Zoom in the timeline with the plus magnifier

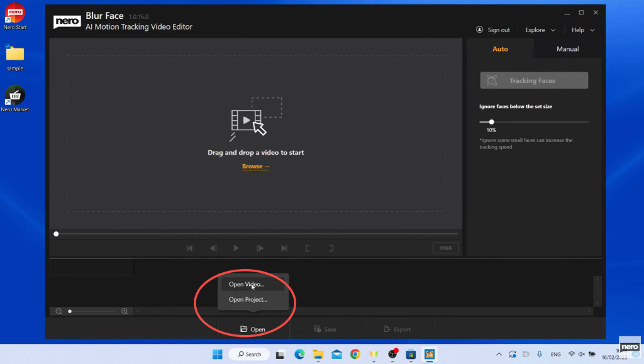125,311
